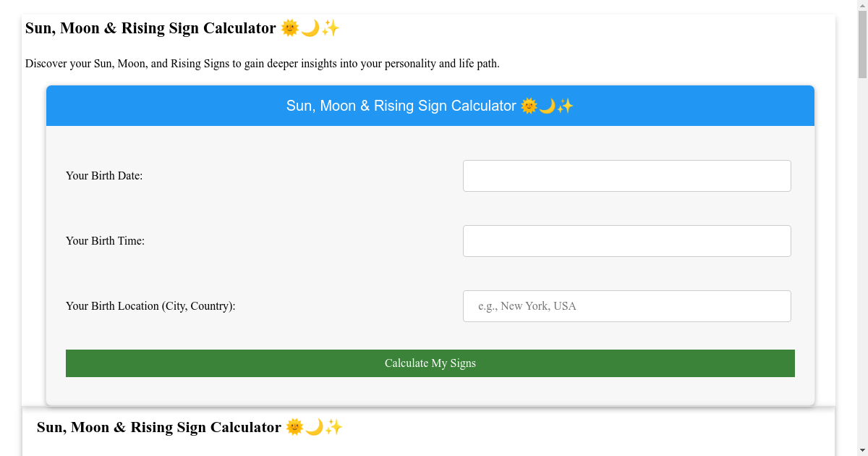Select the Birth Location field with New York placeholder

coord(626,305)
